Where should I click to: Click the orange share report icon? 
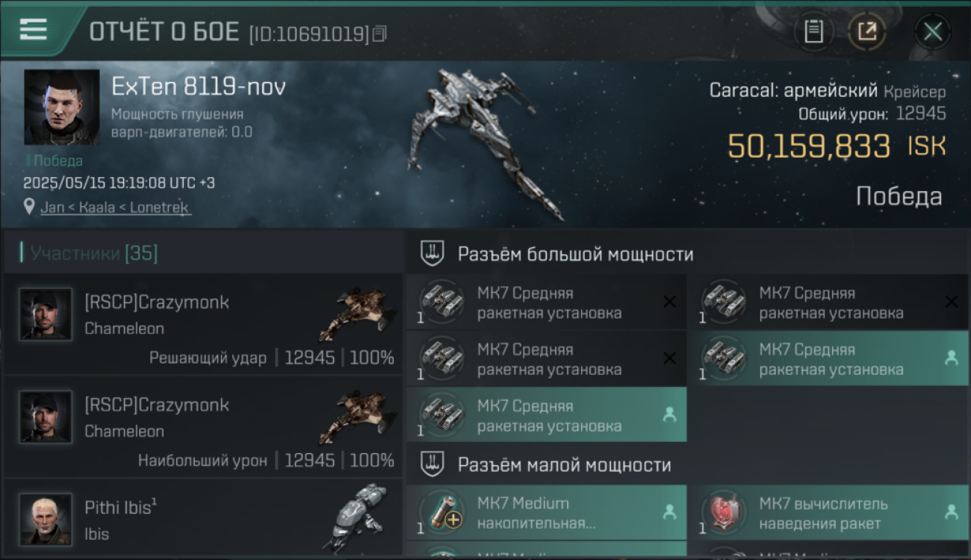(x=866, y=31)
